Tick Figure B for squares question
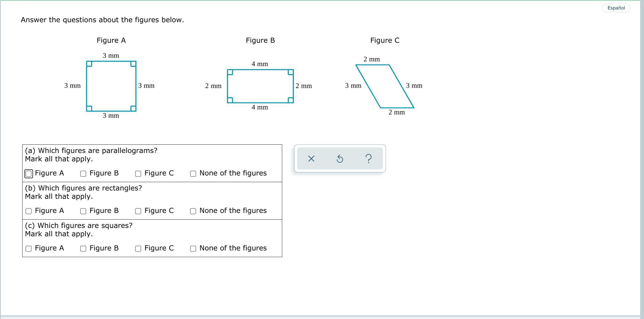 (83, 248)
